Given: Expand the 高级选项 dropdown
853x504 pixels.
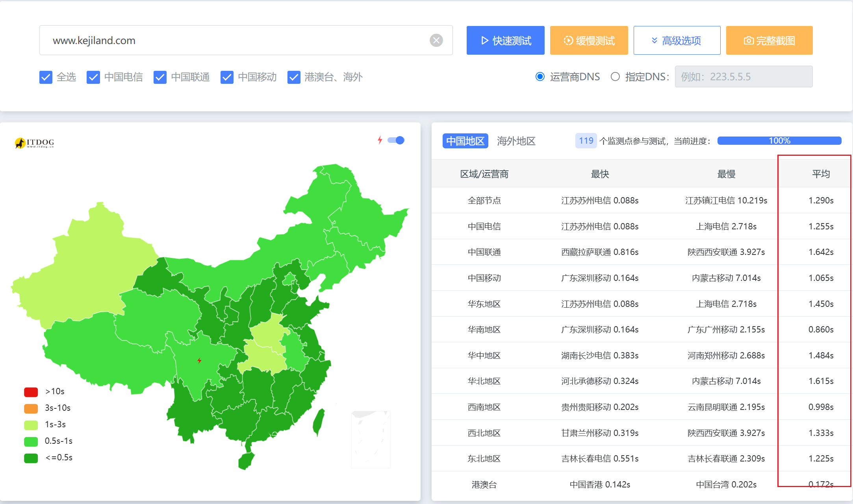Looking at the screenshot, I should 677,41.
